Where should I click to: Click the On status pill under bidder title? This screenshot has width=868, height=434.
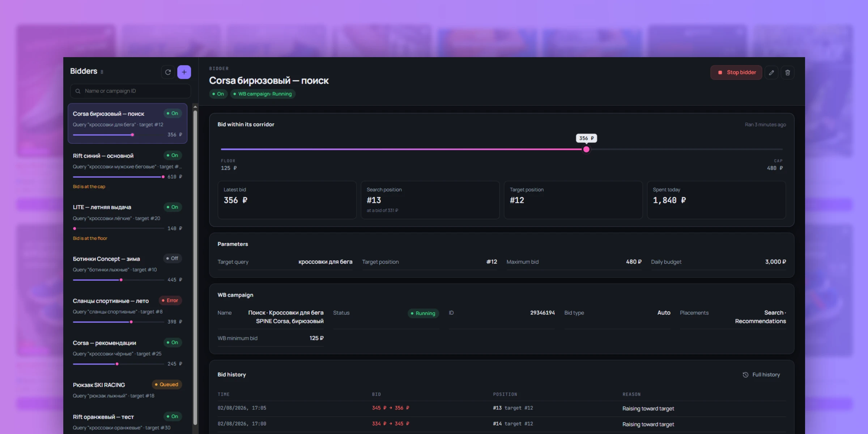click(218, 94)
